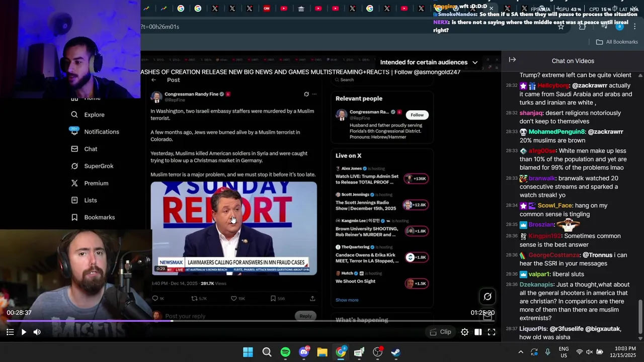Open Wi-Fi network tray icon
Screen dimensions: 644x362
click(x=580, y=352)
